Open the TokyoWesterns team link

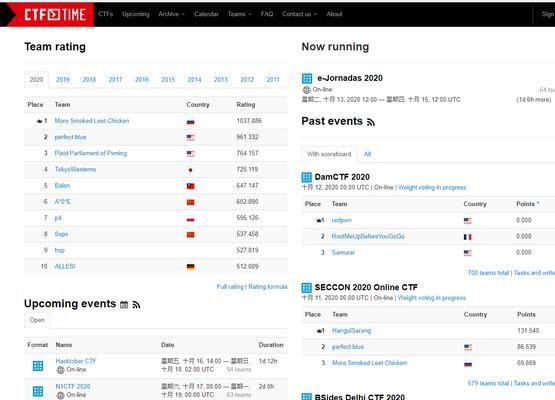coord(75,170)
